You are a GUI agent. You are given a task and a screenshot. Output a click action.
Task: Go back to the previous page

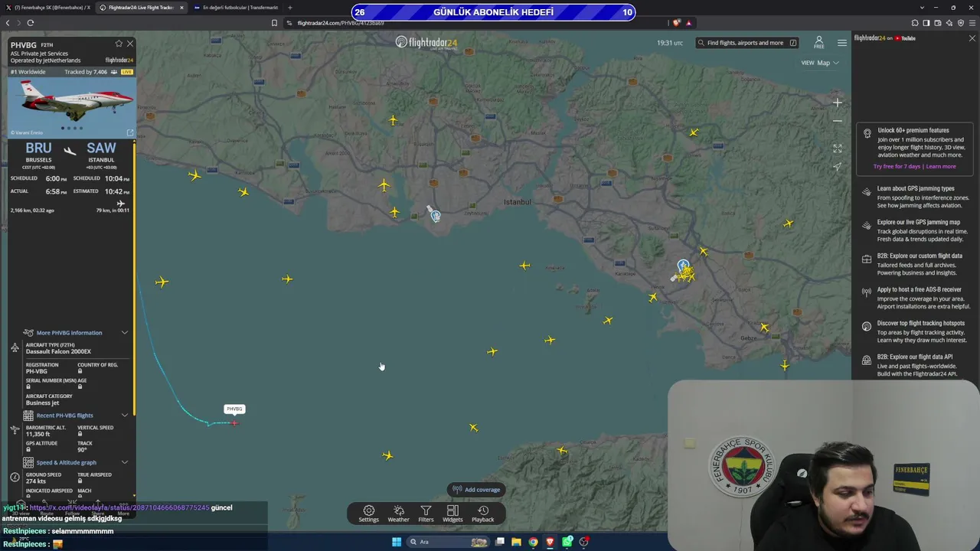pyautogui.click(x=8, y=23)
